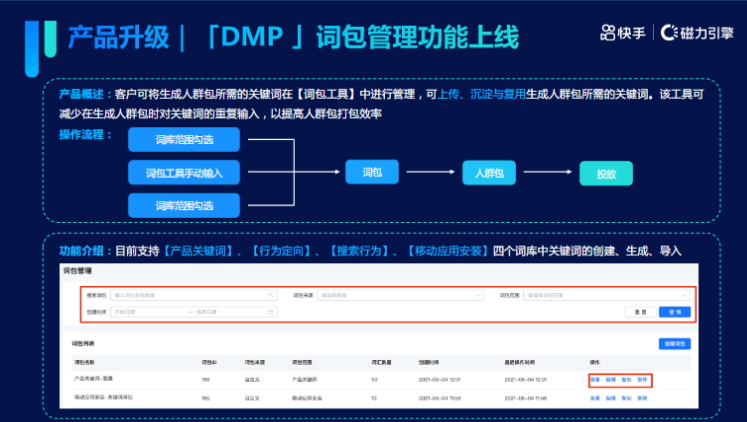Click the calendar icon in the 创建时间 field

tap(270, 312)
